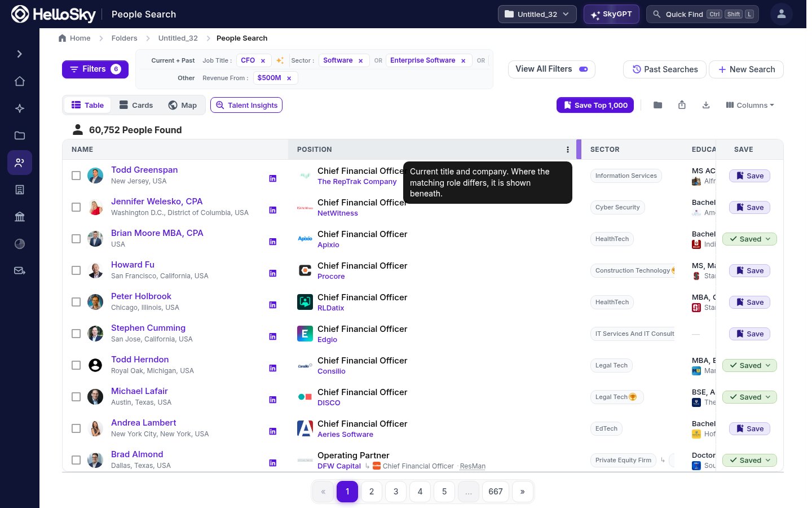Open the Procore company logo
The image size is (812, 508).
pos(305,270)
